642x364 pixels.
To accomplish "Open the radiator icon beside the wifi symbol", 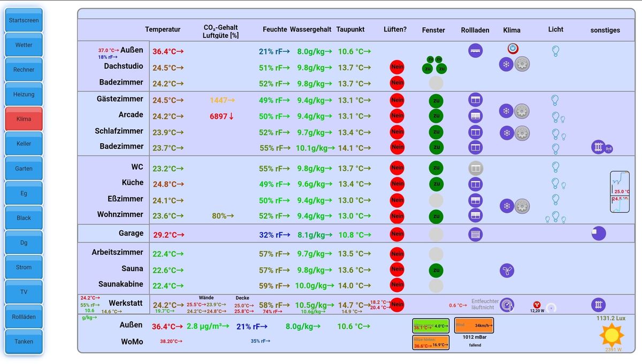I will click(x=598, y=147).
